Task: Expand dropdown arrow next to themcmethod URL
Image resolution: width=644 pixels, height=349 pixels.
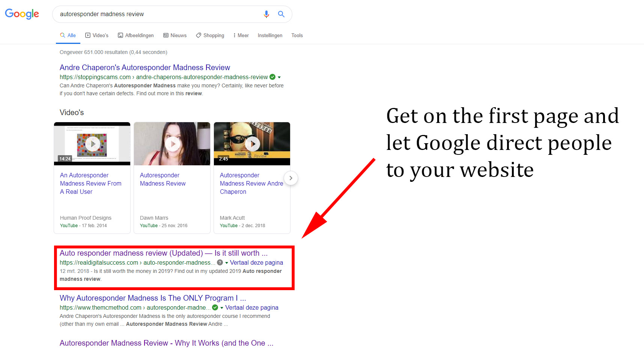Action: click(x=222, y=308)
